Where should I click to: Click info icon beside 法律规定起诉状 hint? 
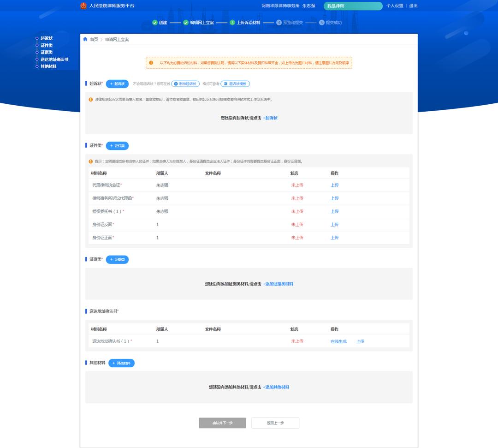(91, 100)
